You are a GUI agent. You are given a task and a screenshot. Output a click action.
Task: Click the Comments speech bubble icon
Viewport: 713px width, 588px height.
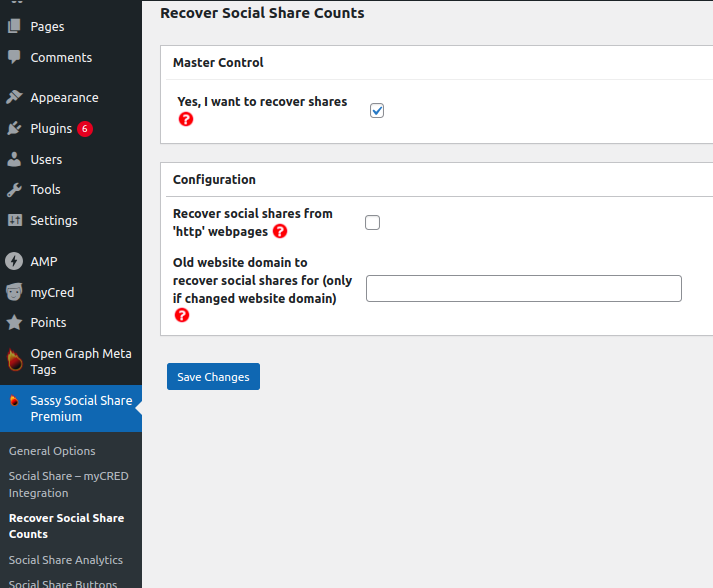(x=14, y=57)
